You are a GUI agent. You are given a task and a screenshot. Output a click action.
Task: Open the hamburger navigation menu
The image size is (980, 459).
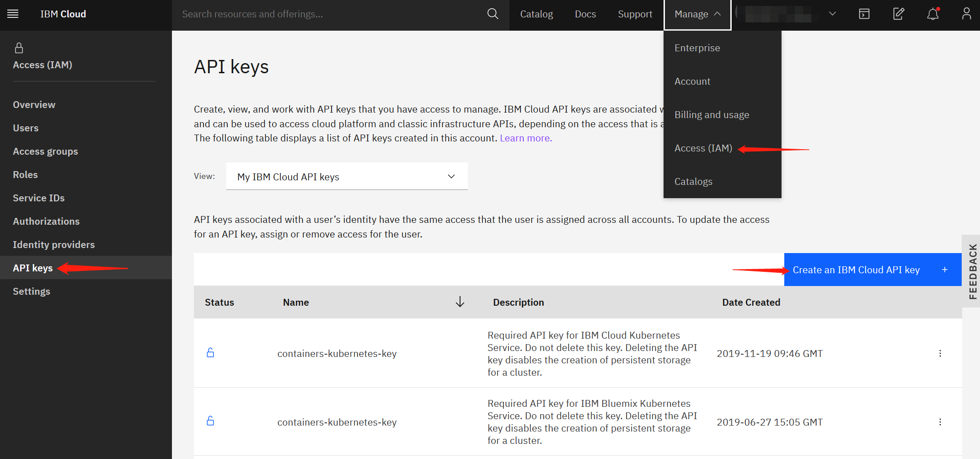click(x=13, y=14)
